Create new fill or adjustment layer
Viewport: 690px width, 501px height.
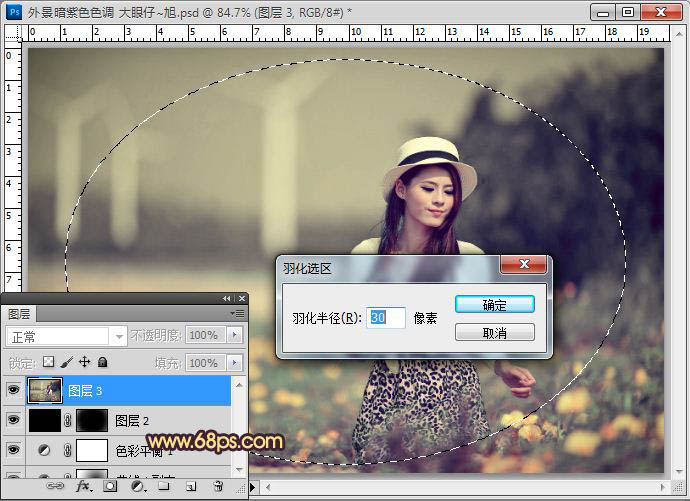(137, 487)
